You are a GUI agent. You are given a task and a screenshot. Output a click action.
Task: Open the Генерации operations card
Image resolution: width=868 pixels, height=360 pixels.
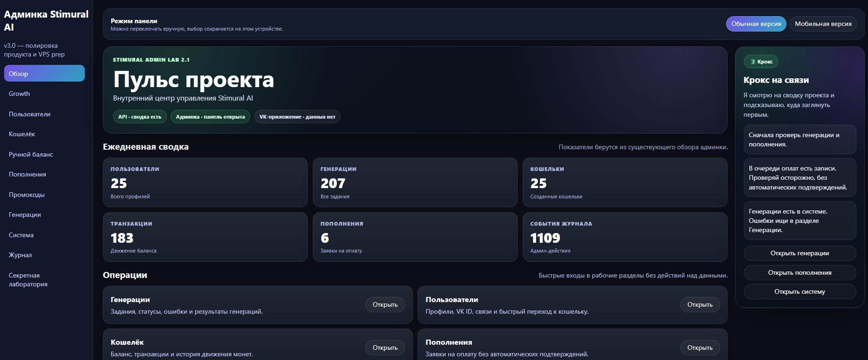point(385,304)
